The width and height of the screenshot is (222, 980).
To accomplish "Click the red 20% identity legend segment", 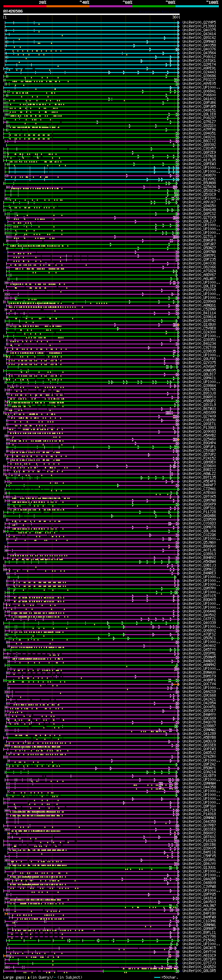I will click(25, 6).
